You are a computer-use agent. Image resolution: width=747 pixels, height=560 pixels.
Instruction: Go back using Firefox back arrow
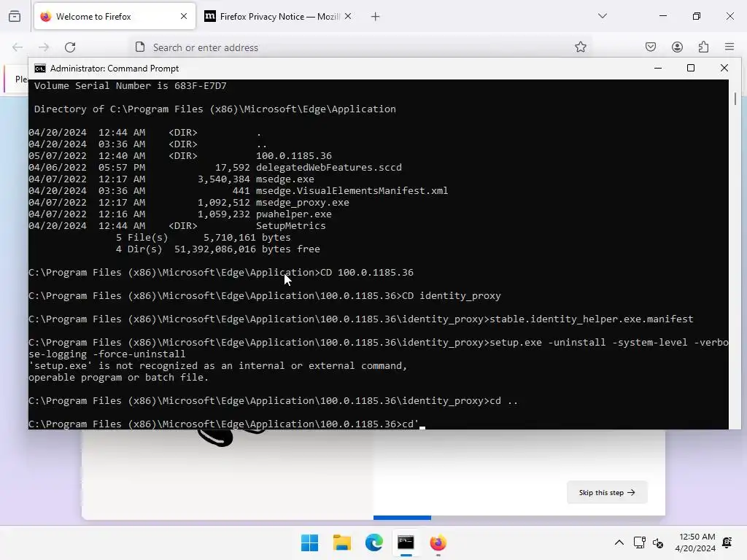point(18,47)
